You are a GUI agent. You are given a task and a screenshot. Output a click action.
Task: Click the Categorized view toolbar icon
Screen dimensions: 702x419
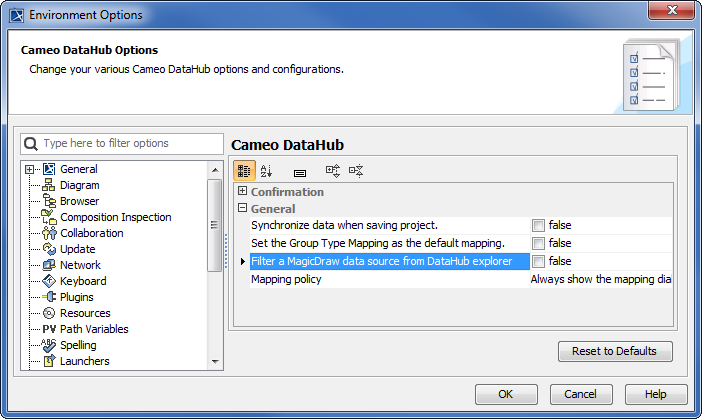point(245,171)
